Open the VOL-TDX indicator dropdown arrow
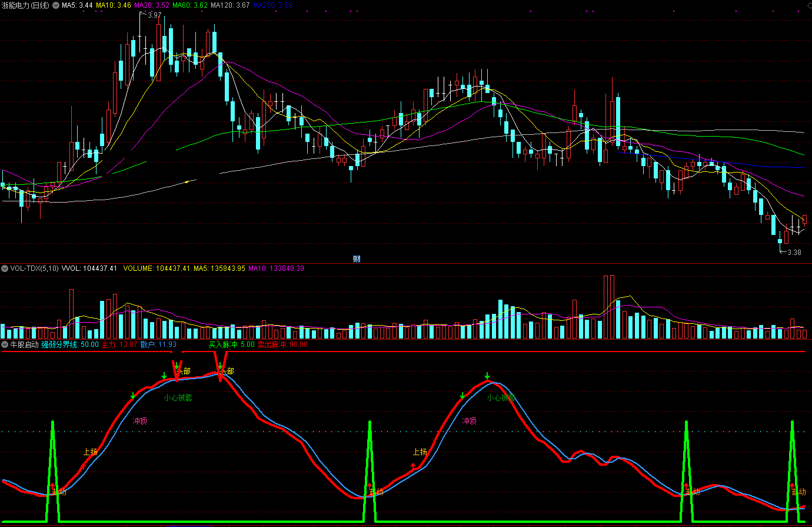The height and width of the screenshot is (527, 812). (5, 269)
